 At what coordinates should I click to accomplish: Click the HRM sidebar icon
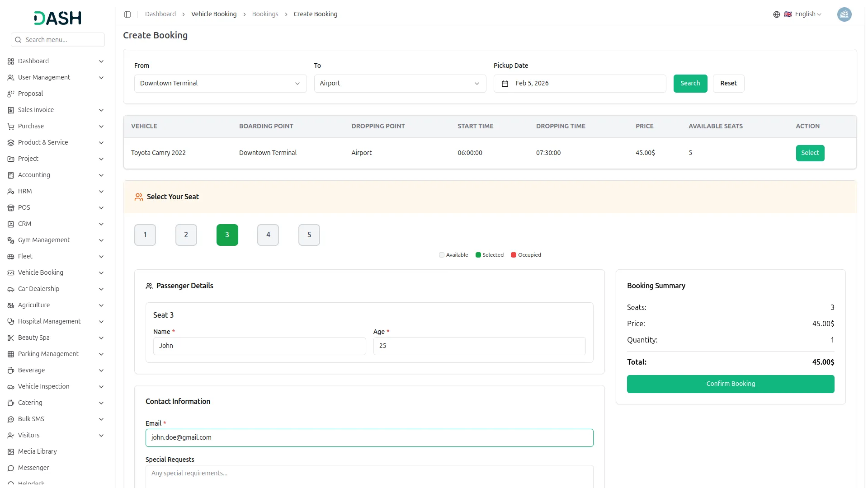[11, 192]
